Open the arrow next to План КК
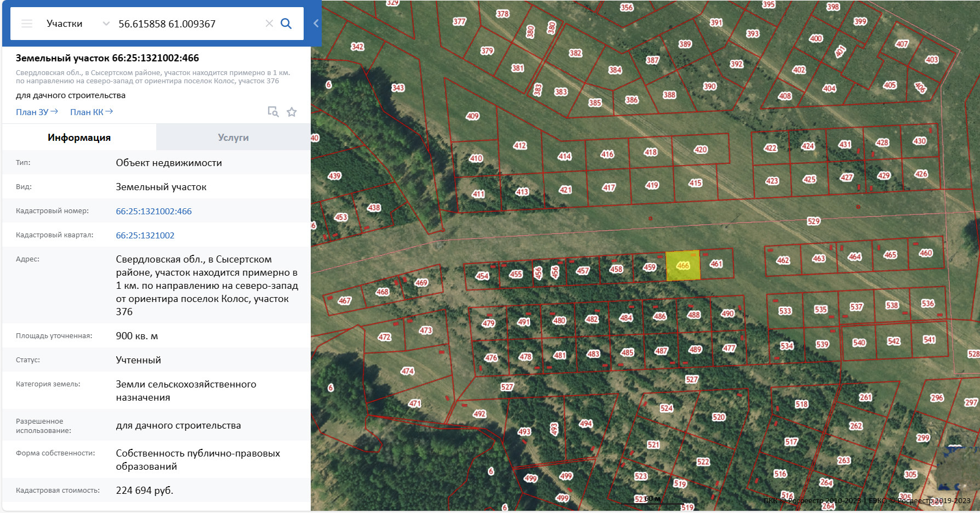Viewport: 980px width, 513px height. [x=109, y=111]
